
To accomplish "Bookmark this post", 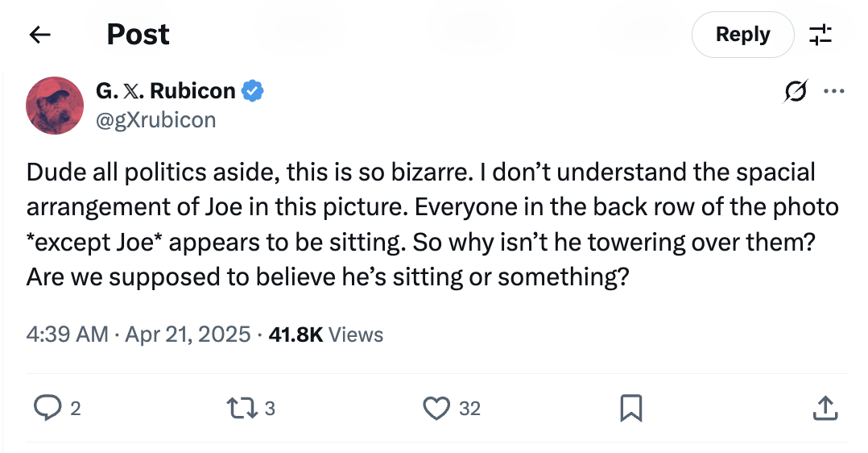I will pos(630,409).
